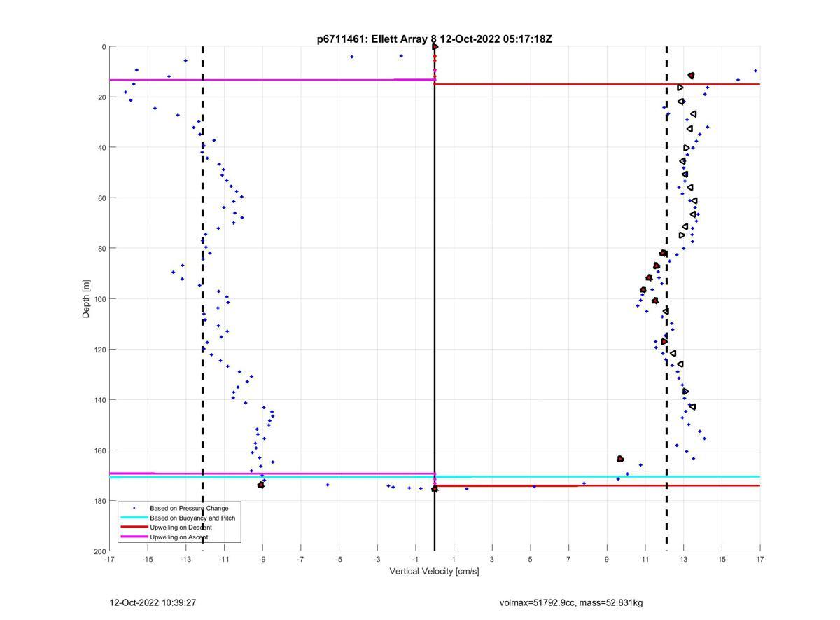The image size is (840, 620).
Task: Click legend entry 'Based on Buoyancy and Pitch'
Action: tap(192, 518)
